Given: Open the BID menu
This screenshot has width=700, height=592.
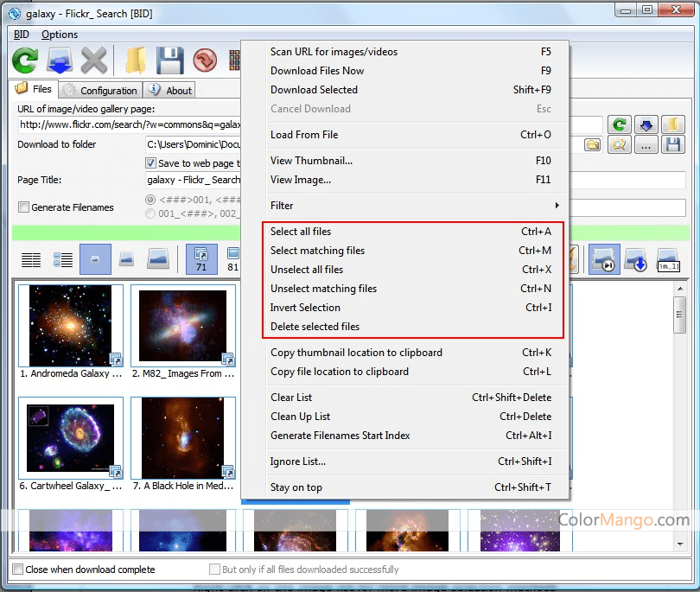Looking at the screenshot, I should [x=22, y=35].
